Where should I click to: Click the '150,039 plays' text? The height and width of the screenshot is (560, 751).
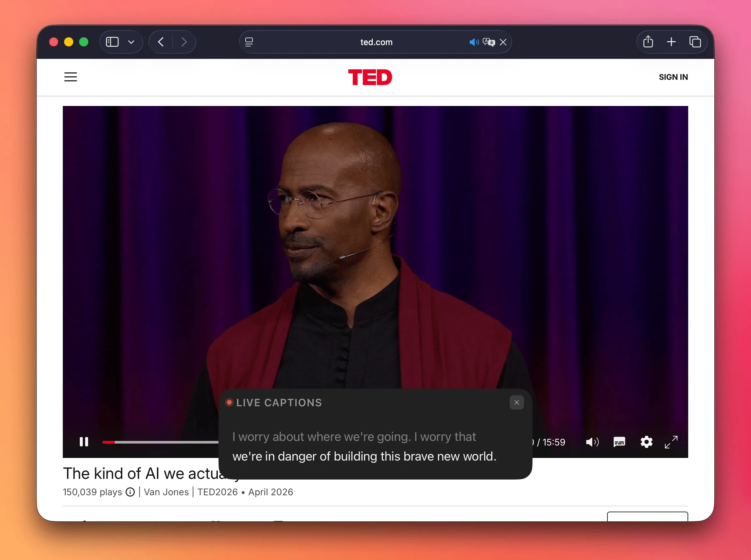click(93, 492)
